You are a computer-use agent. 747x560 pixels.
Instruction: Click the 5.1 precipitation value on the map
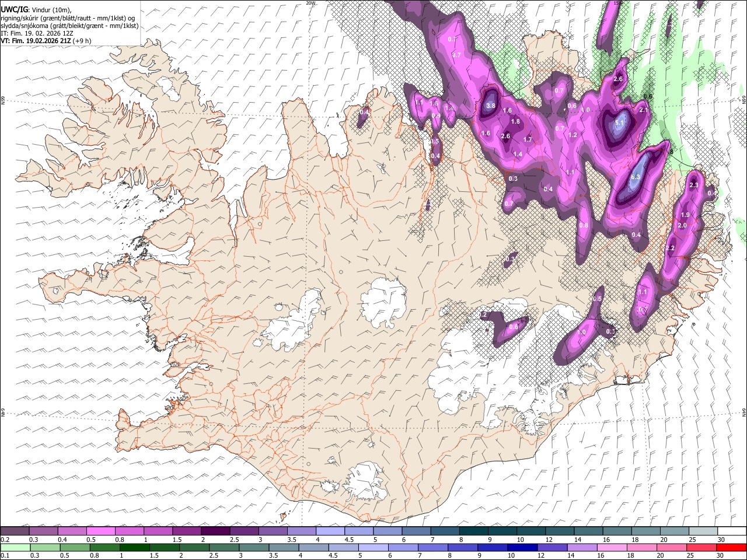619,123
